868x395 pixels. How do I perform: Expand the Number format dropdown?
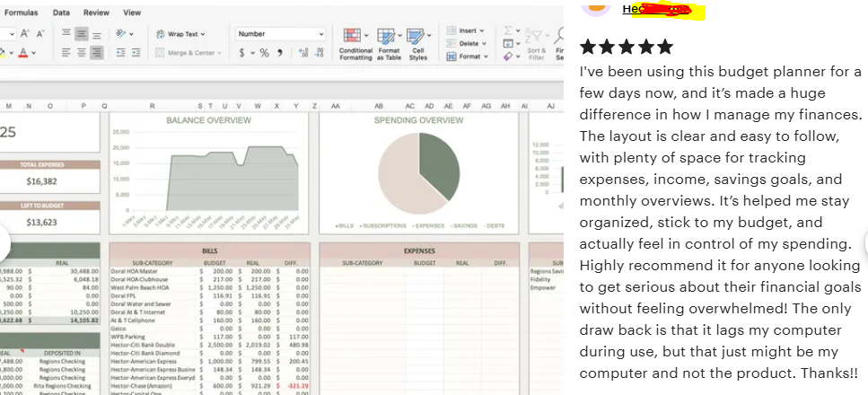(x=321, y=34)
